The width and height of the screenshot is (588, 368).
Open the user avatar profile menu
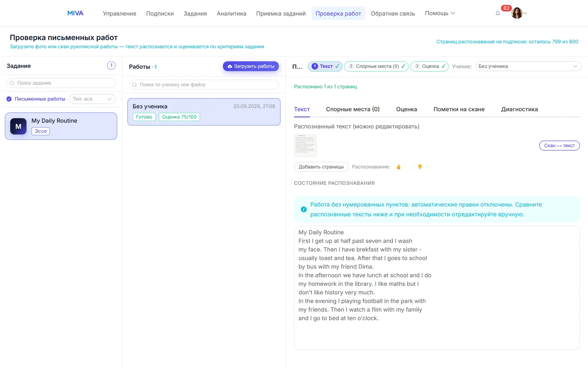coord(517,13)
